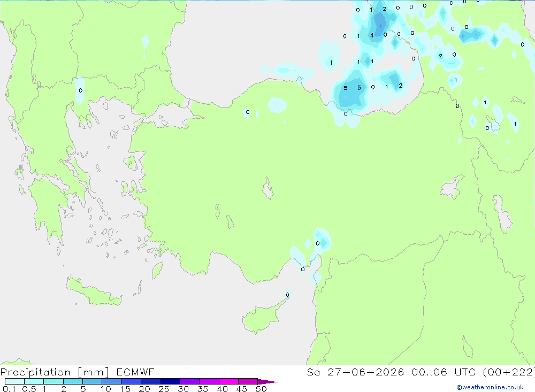The width and height of the screenshot is (535, 392).
Task: Click the "Precipitation" title word
Action: (x=35, y=372)
